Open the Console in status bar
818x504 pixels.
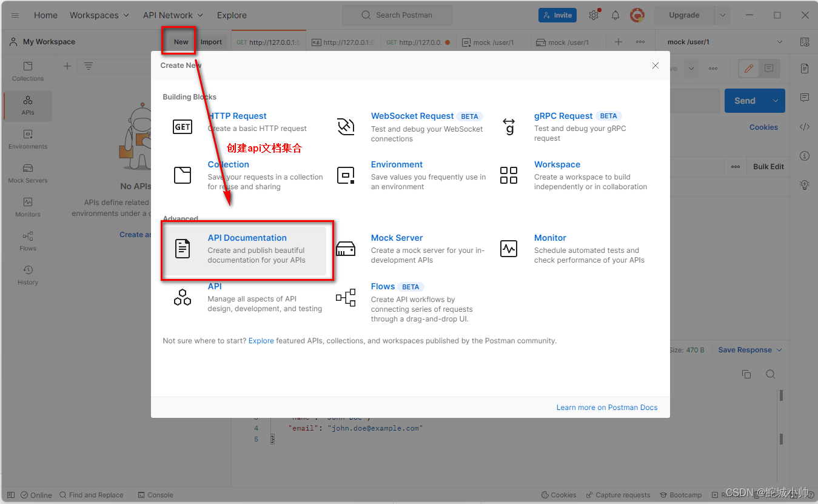(x=155, y=495)
